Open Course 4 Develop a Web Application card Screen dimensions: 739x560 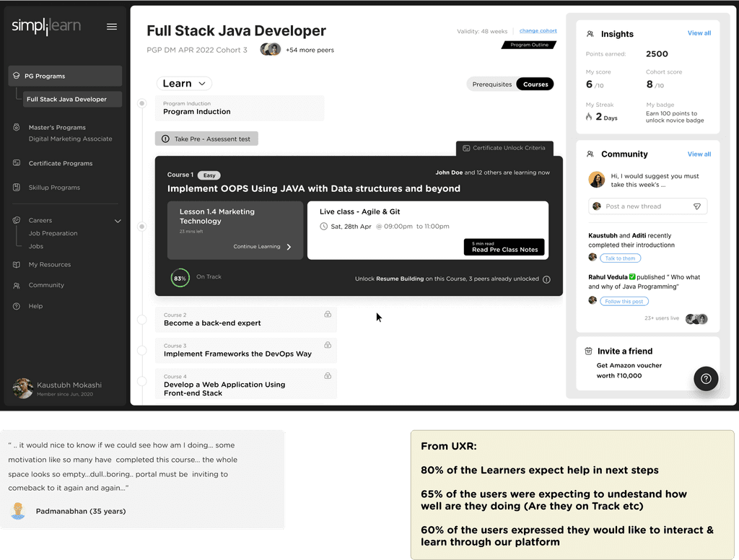(245, 384)
